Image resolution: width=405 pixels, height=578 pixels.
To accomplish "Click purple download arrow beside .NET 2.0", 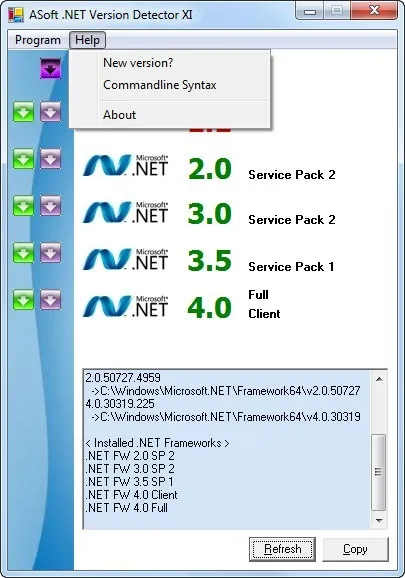I will point(50,159).
